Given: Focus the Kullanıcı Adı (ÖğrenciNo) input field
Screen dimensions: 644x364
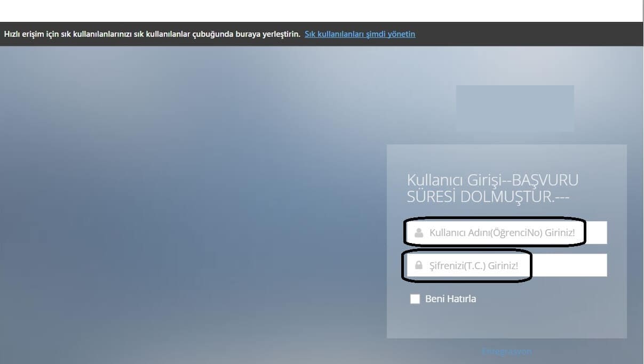Looking at the screenshot, I should pyautogui.click(x=502, y=233).
